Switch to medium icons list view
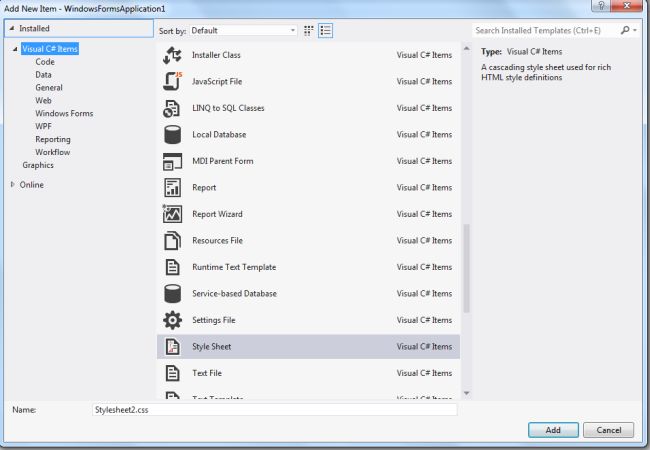650x450 pixels. [325, 31]
